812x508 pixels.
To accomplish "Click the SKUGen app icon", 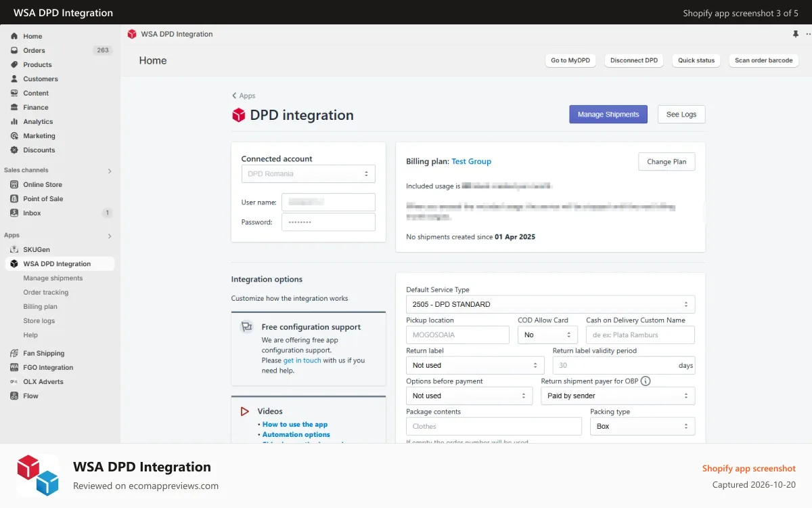I will 14,249.
